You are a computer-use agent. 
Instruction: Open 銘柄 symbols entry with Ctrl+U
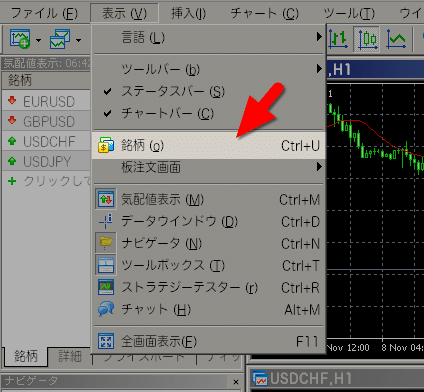(208, 145)
